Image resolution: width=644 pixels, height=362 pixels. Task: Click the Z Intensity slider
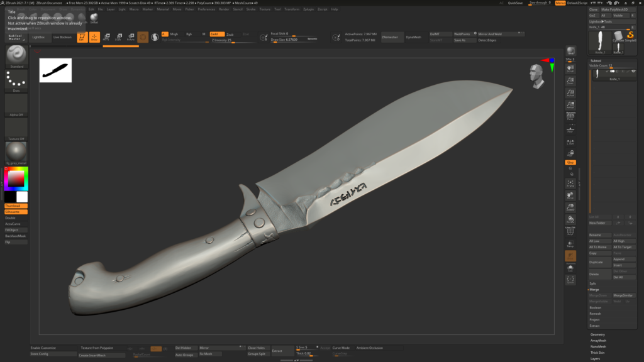pyautogui.click(x=221, y=40)
